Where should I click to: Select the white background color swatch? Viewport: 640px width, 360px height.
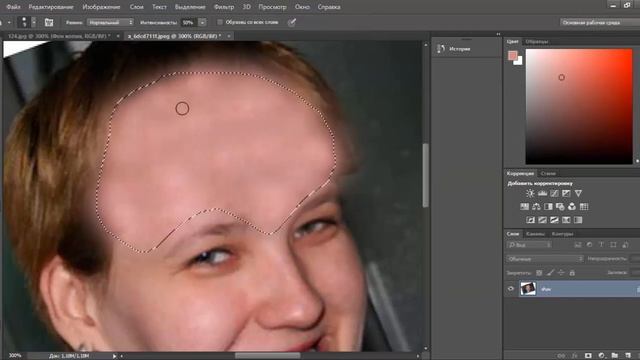tap(519, 62)
